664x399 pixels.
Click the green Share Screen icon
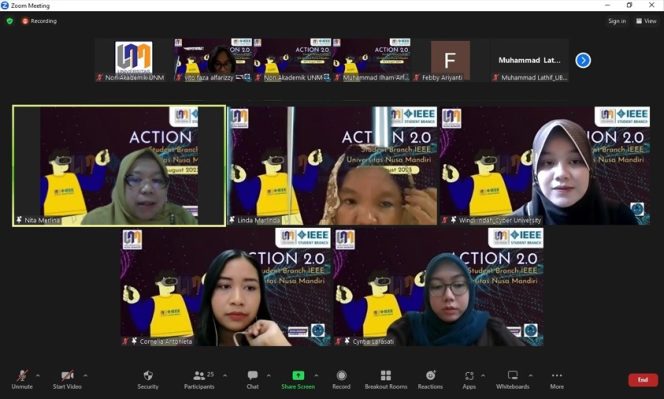tap(298, 375)
